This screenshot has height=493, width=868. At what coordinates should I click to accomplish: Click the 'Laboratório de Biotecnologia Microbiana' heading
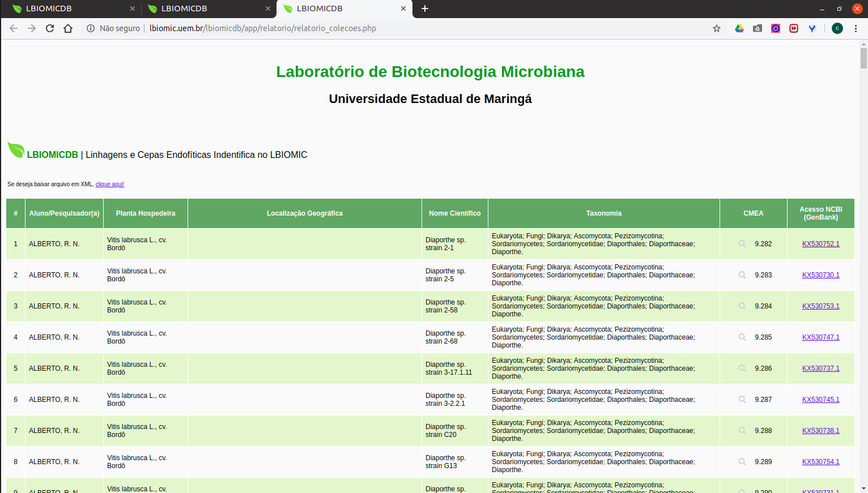430,72
